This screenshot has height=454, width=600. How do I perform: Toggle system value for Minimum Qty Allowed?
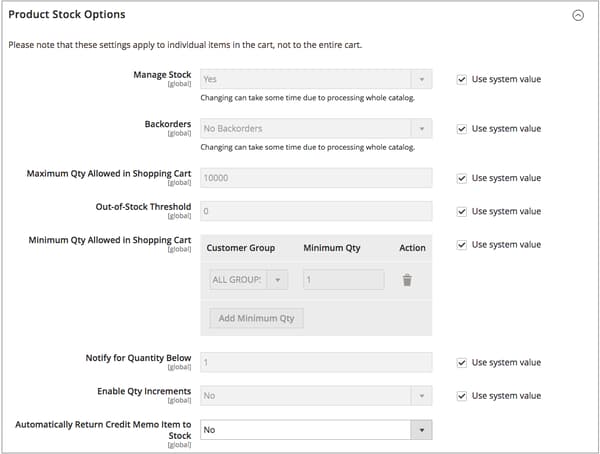(x=461, y=245)
